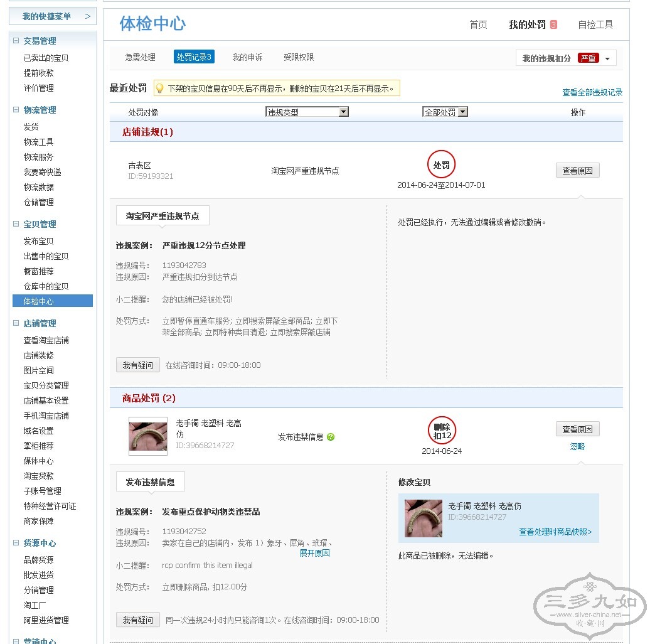
Task: Click the 删除扣12 circle badge
Action: pyautogui.click(x=442, y=431)
